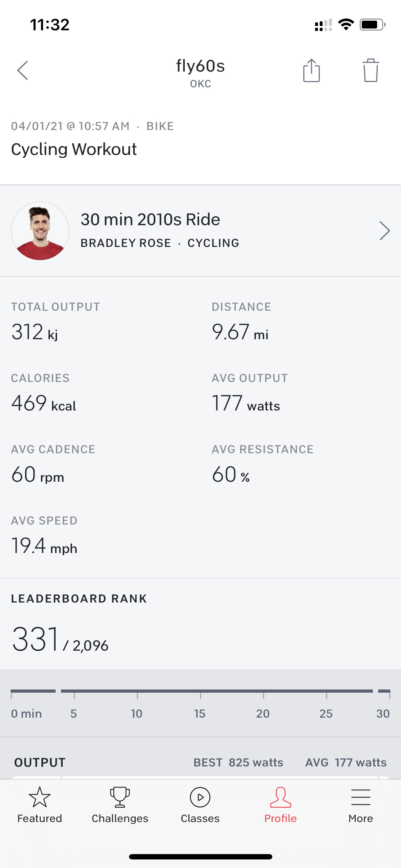Jump to the 25 minute timeline mark
Image resolution: width=401 pixels, height=868 pixels.
326,713
